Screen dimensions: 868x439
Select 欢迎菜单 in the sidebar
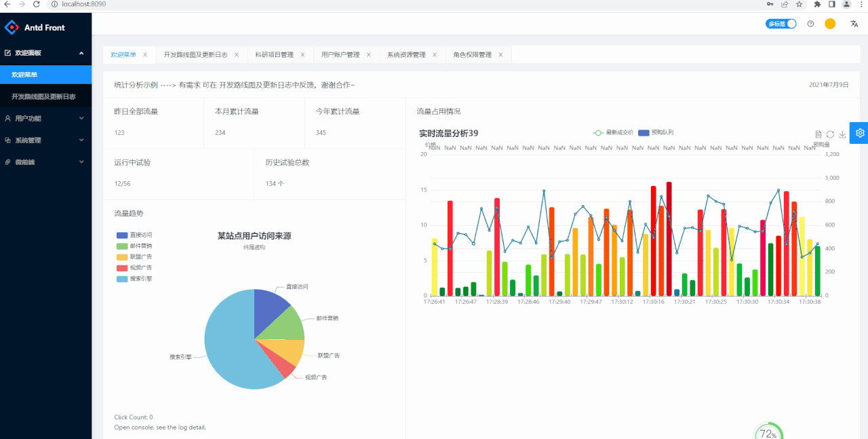(45, 75)
